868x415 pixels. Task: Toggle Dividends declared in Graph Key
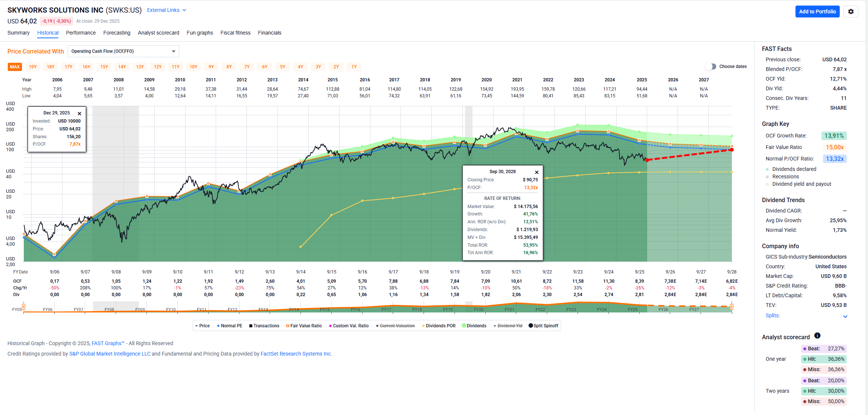coord(794,169)
